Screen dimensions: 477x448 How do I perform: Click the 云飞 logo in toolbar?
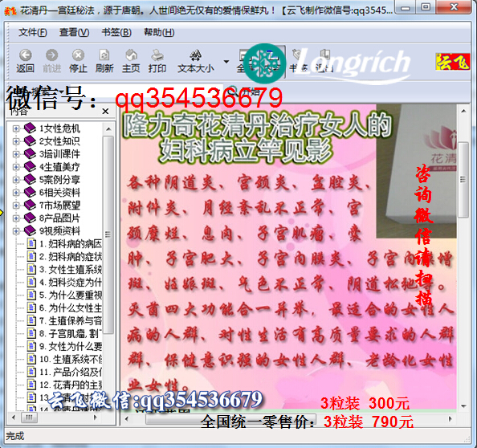click(453, 62)
